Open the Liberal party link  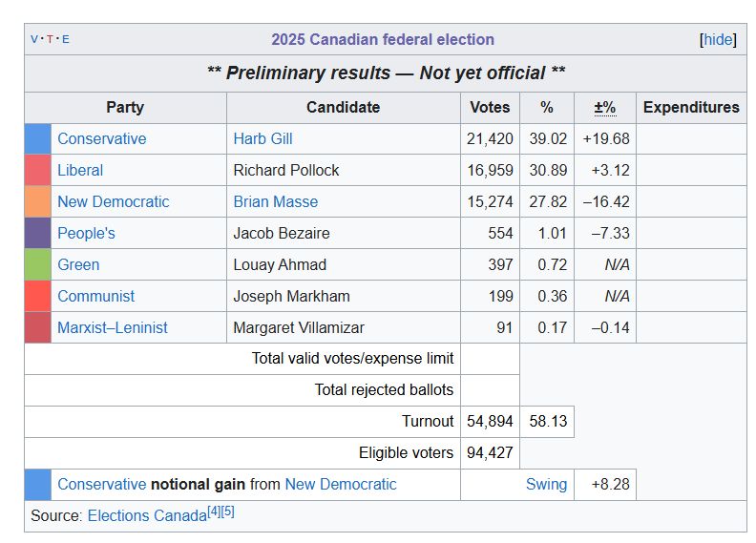[x=80, y=170]
